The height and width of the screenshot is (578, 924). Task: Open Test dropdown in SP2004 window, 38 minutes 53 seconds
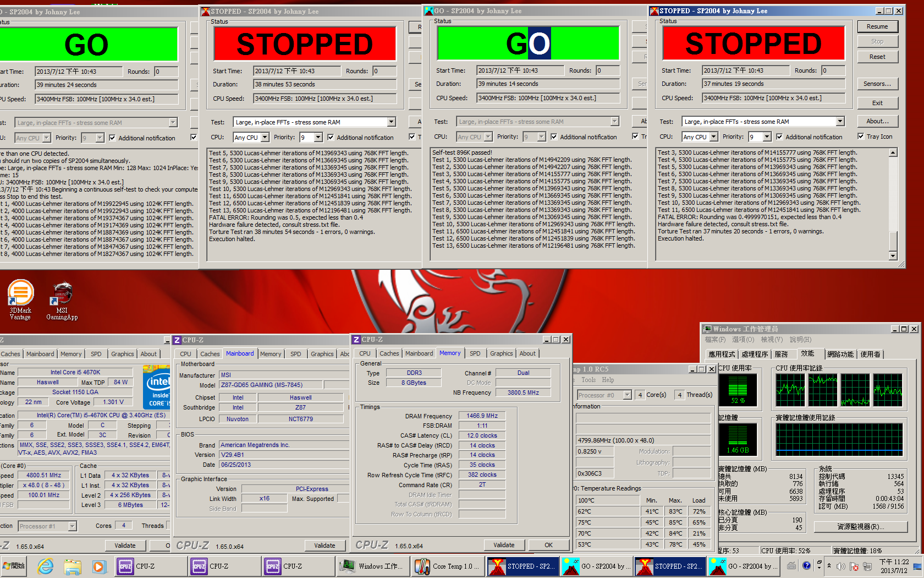(x=391, y=122)
